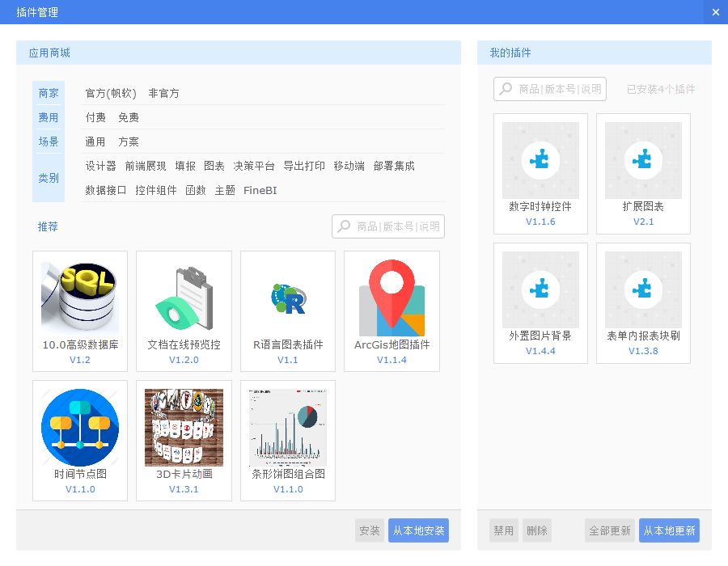Screen dimensions: 728x566
Task: Click the 推荐 heading
Action: [48, 226]
